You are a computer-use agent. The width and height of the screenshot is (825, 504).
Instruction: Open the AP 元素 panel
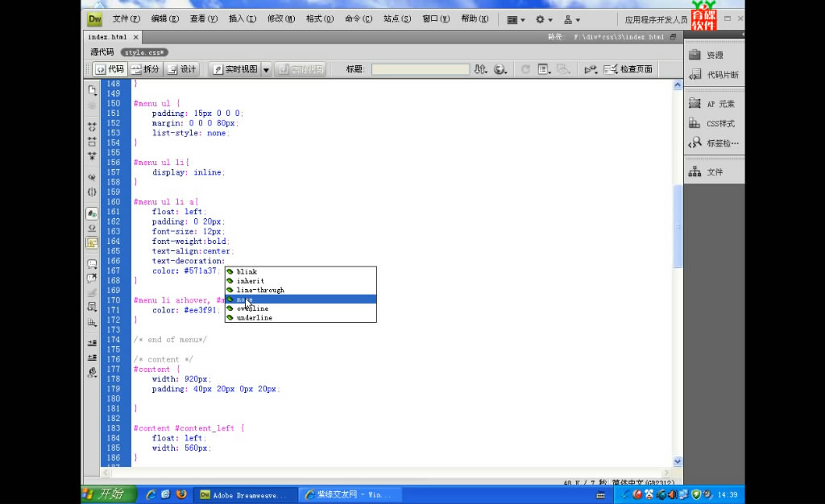[x=714, y=104]
